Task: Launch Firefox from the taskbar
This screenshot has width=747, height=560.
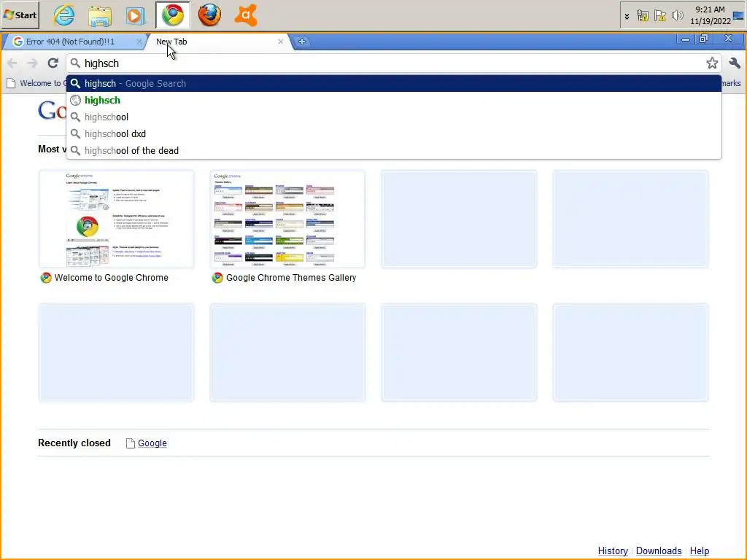Action: (x=209, y=15)
